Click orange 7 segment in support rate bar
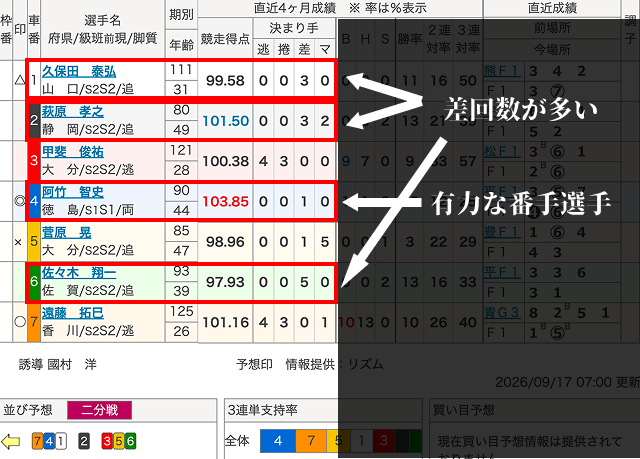640x459 pixels. click(x=311, y=441)
